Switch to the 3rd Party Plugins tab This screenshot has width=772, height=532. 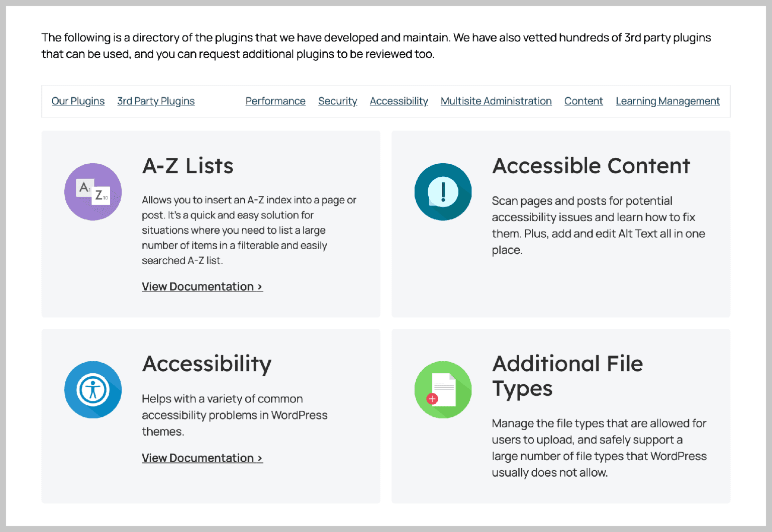coord(156,101)
